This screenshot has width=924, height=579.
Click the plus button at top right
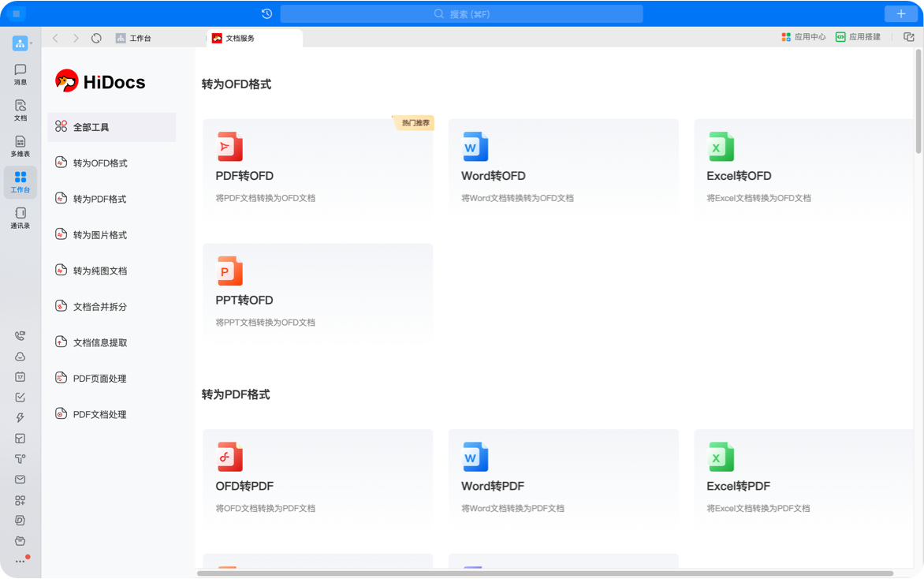pyautogui.click(x=901, y=13)
